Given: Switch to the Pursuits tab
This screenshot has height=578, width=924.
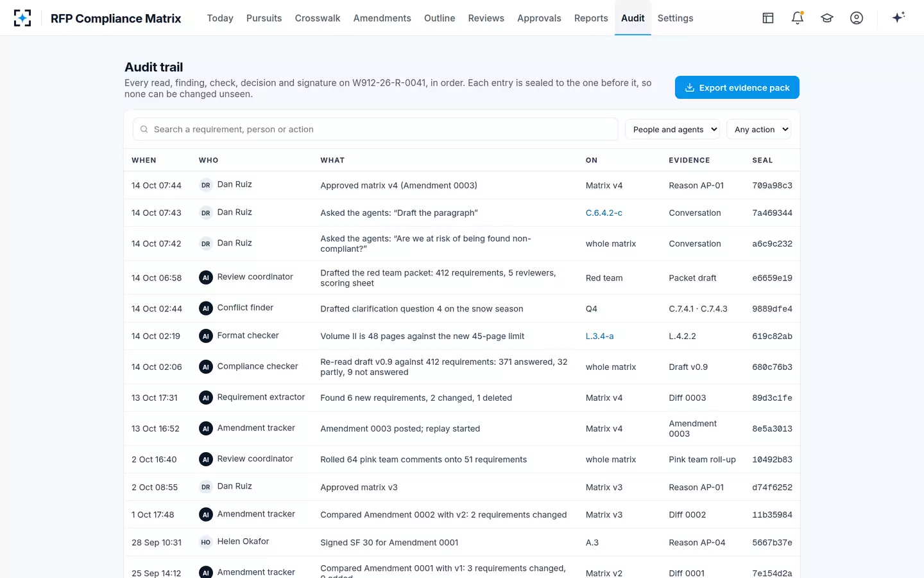Looking at the screenshot, I should click(264, 18).
